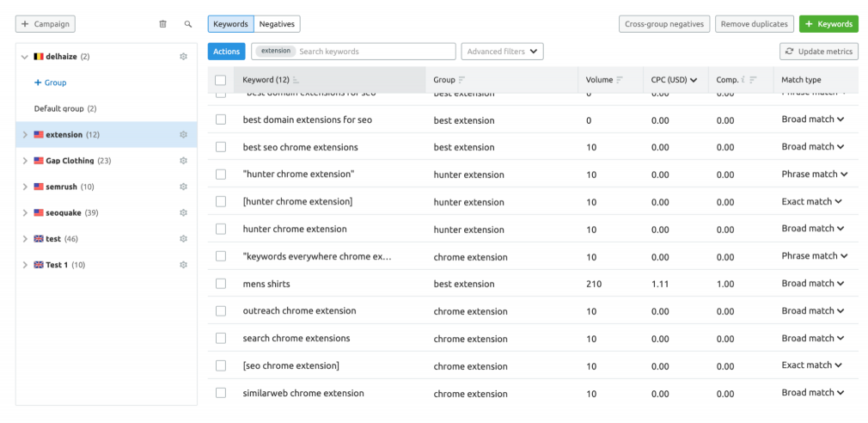The width and height of the screenshot is (868, 423).
Task: Sort by Comp. column sort icon
Action: point(754,80)
